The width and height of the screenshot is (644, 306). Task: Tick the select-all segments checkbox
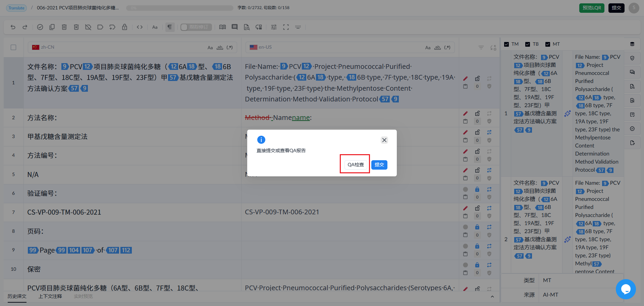pyautogui.click(x=13, y=47)
